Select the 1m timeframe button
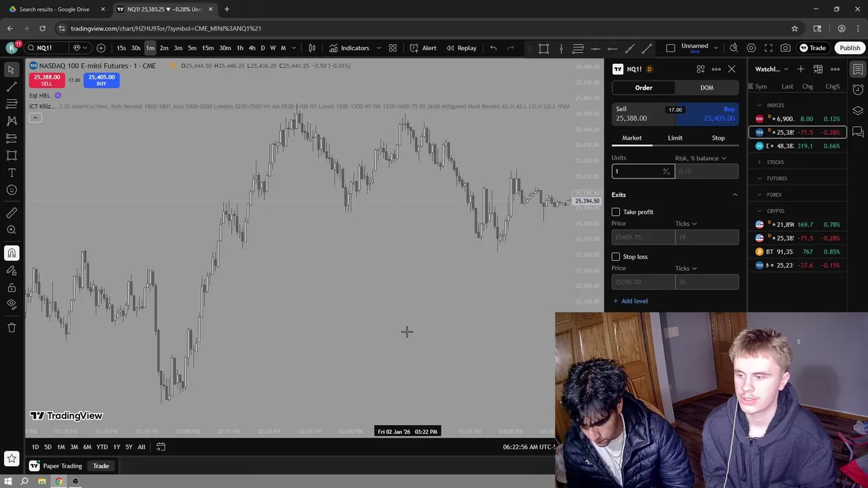This screenshot has width=868, height=488. coord(150,48)
